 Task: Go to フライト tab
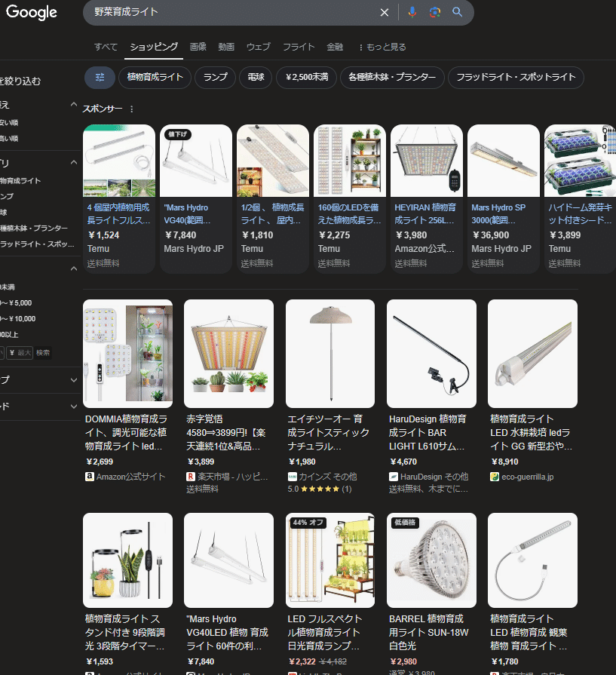tap(299, 47)
